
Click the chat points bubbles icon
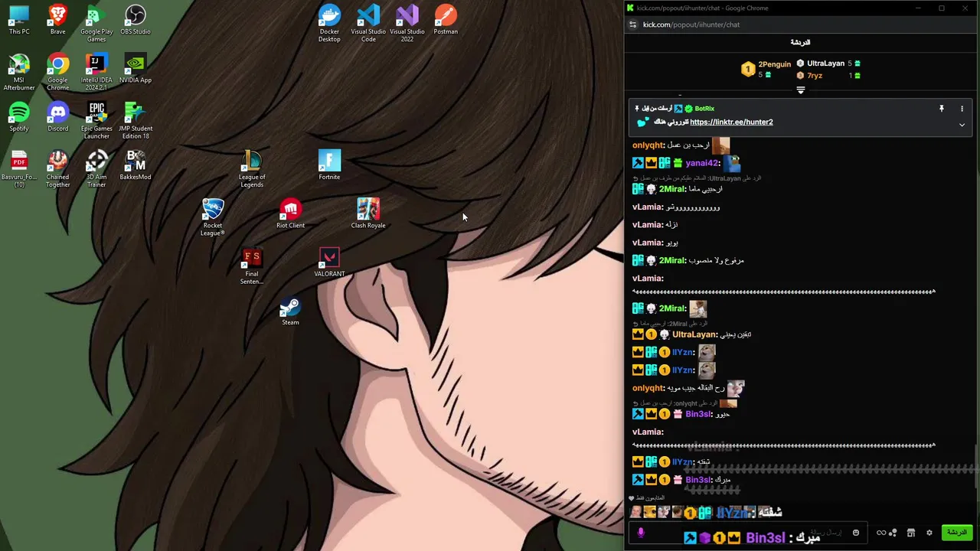tap(893, 533)
